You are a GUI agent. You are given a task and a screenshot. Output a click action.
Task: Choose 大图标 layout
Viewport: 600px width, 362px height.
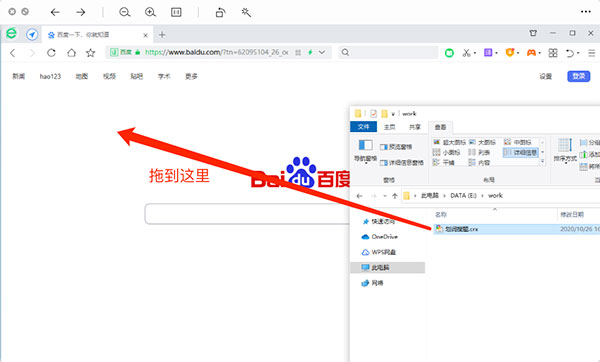(483, 142)
